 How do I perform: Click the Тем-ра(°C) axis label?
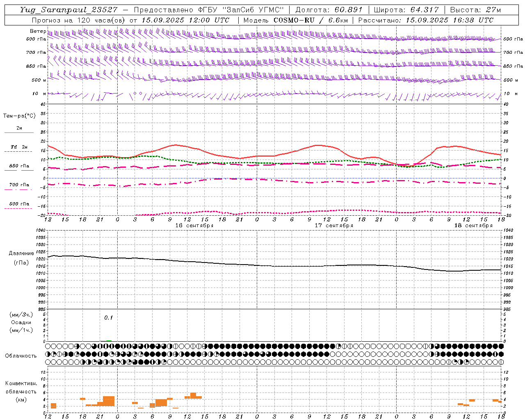(x=19, y=116)
